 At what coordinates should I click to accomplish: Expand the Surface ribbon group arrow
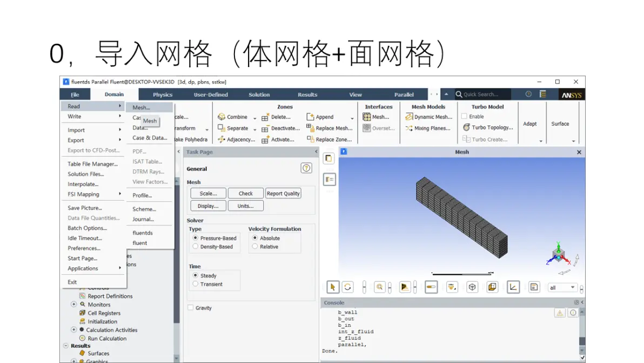coord(573,141)
